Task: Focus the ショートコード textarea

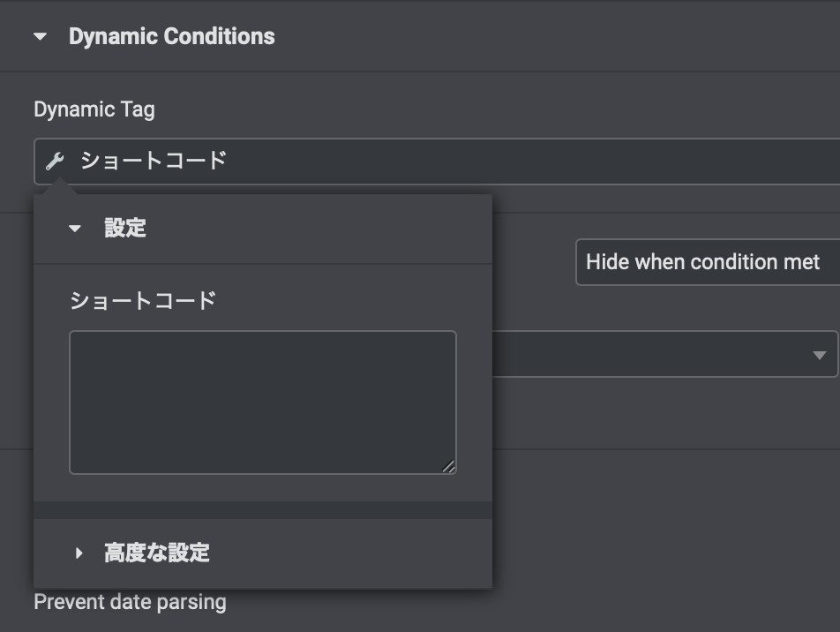Action: (x=263, y=403)
